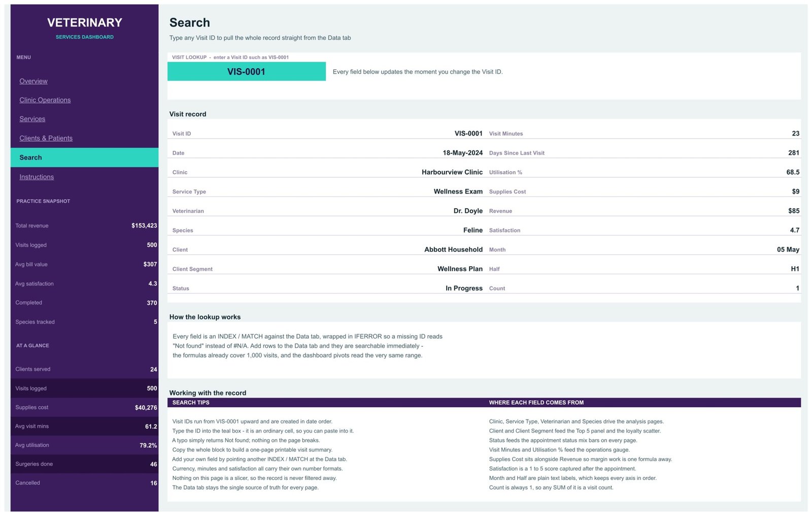
Task: Select the Surgeries done value 46
Action: (154, 464)
